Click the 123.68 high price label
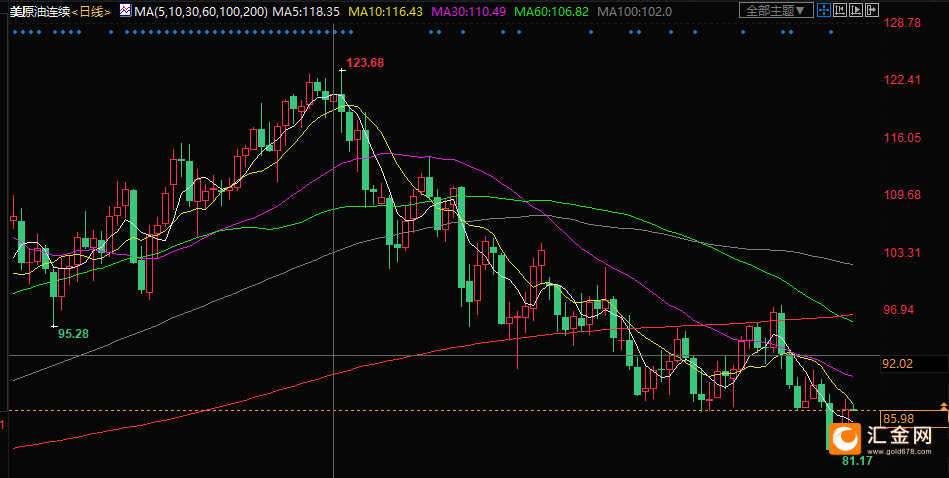The image size is (949, 478). click(364, 62)
